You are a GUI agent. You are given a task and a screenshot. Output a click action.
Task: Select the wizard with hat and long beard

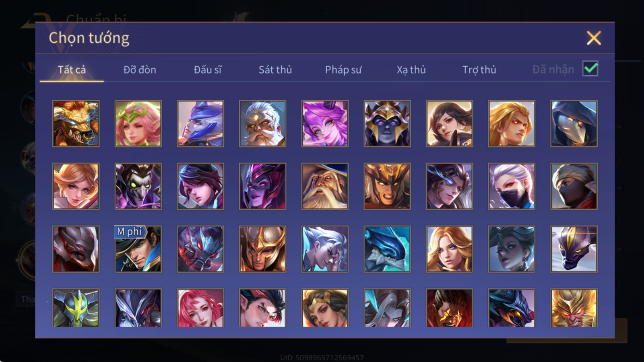[325, 186]
